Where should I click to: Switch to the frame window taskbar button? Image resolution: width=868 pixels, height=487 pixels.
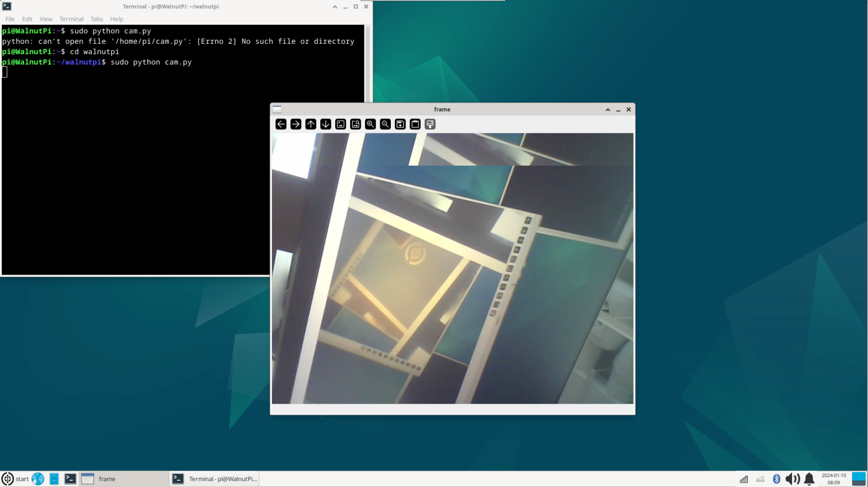pyautogui.click(x=124, y=479)
